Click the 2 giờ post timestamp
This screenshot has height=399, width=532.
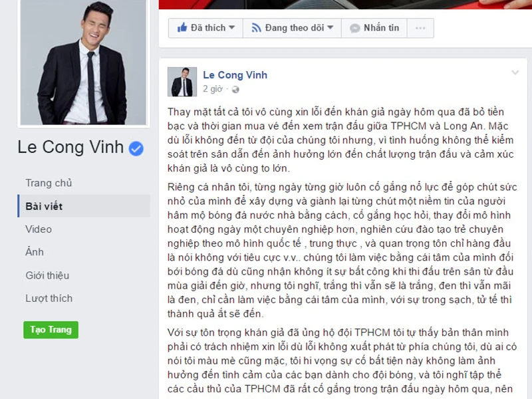click(x=213, y=89)
